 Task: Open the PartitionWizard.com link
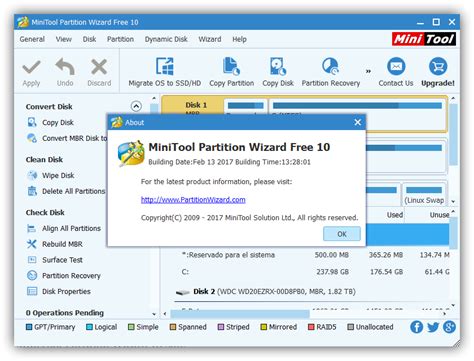(193, 200)
